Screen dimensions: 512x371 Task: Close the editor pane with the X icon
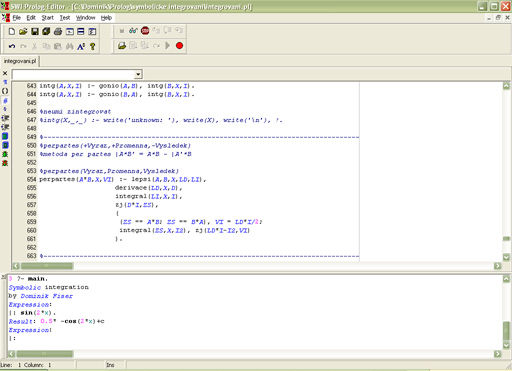(x=5, y=73)
